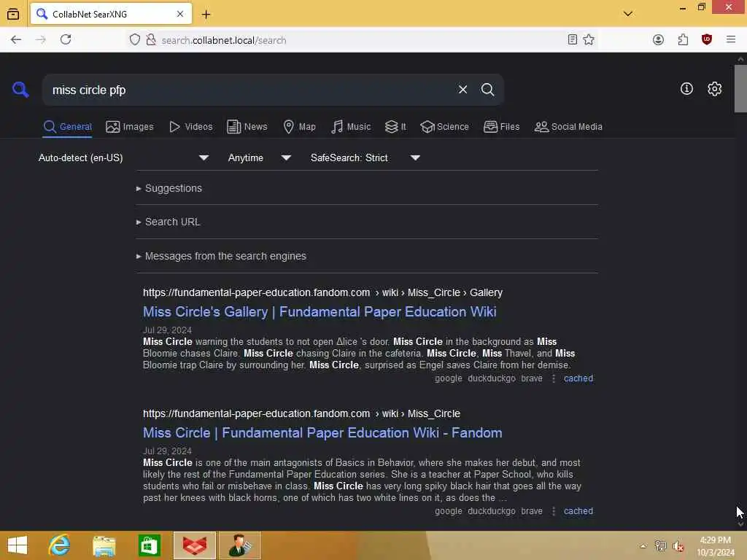Show hidden system tray icons arrow
The width and height of the screenshot is (747, 560).
pyautogui.click(x=643, y=545)
